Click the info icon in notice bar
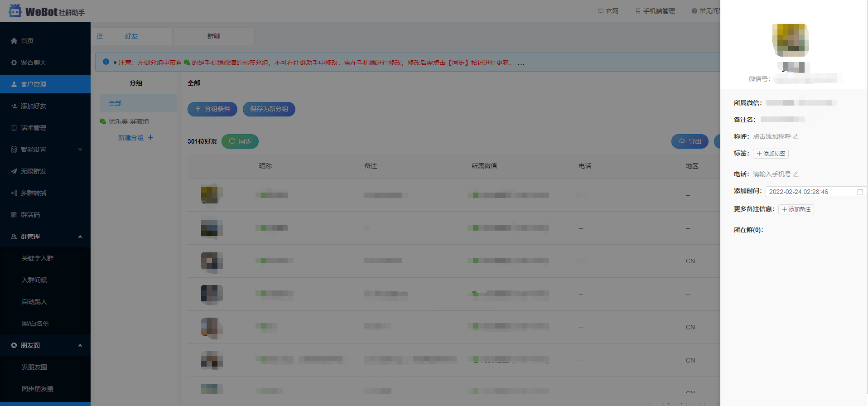868x406 pixels. tap(106, 62)
